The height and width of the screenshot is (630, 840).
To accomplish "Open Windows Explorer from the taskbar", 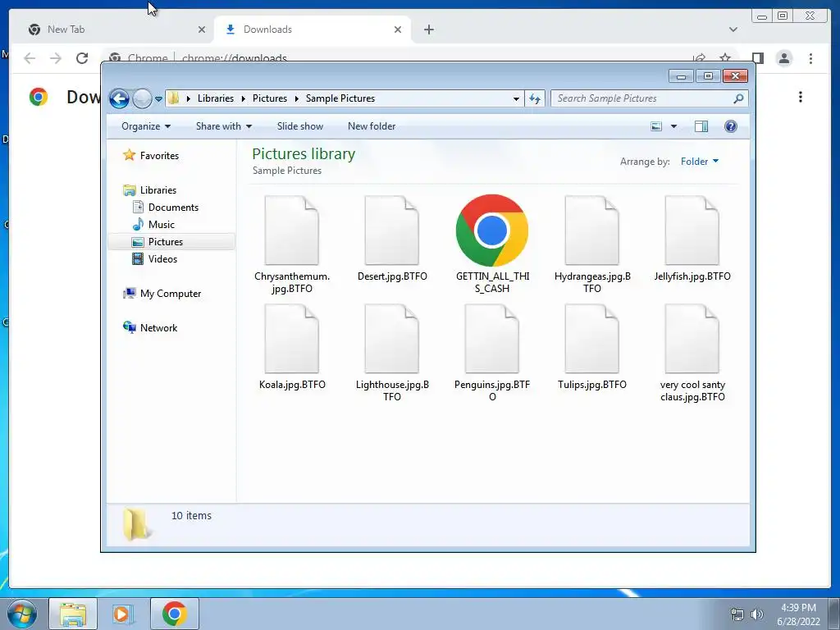I will pos(73,614).
